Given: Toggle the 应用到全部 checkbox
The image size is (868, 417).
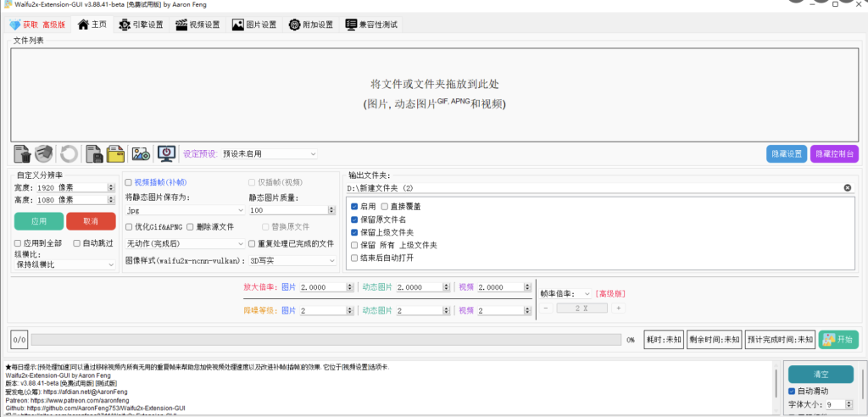Looking at the screenshot, I should coord(18,243).
